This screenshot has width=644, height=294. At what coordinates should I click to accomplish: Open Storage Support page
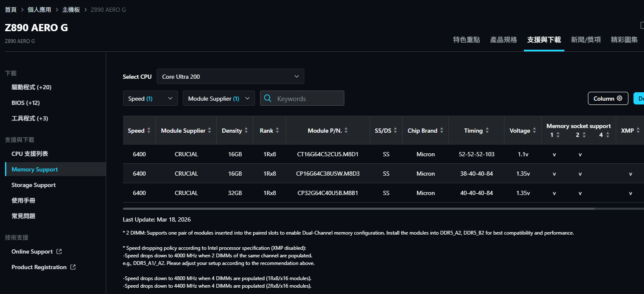34,185
